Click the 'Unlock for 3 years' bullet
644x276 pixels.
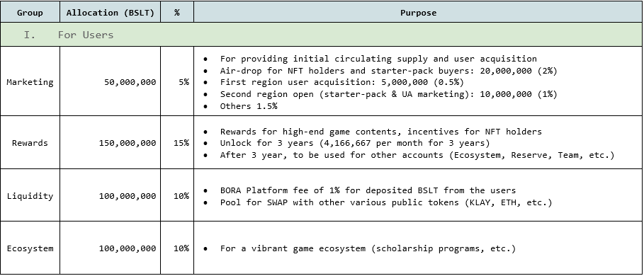355,143
